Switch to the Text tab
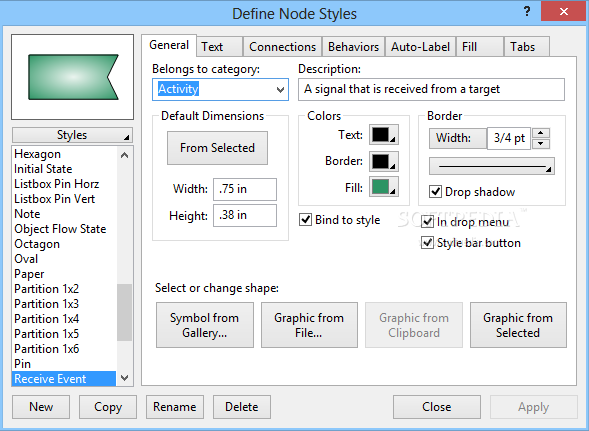This screenshot has width=589, height=431. pos(220,47)
